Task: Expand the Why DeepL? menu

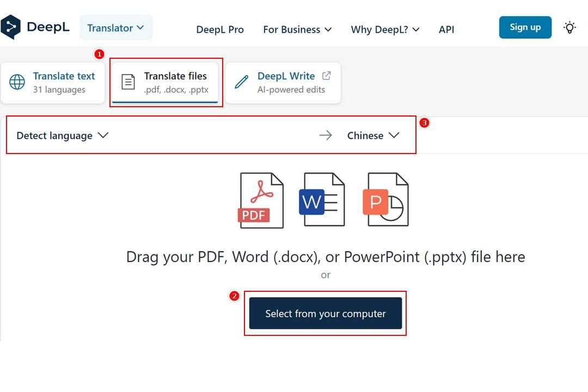Action: [385, 29]
